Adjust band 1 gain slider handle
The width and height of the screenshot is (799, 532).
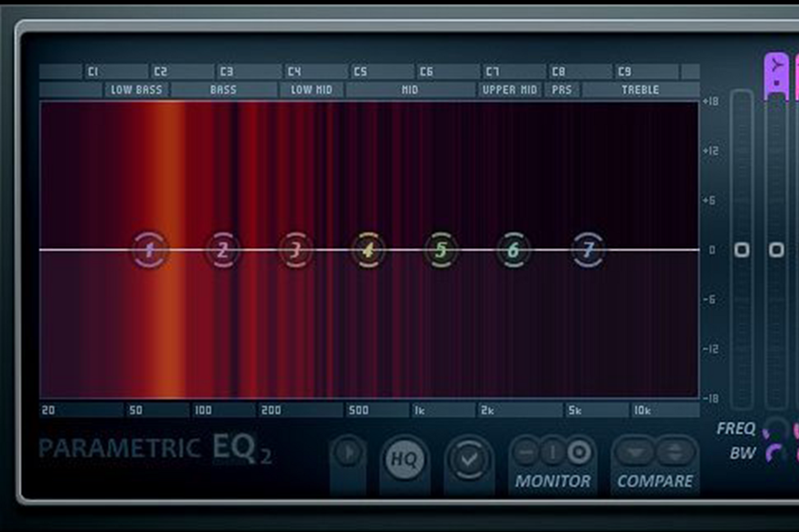776,250
